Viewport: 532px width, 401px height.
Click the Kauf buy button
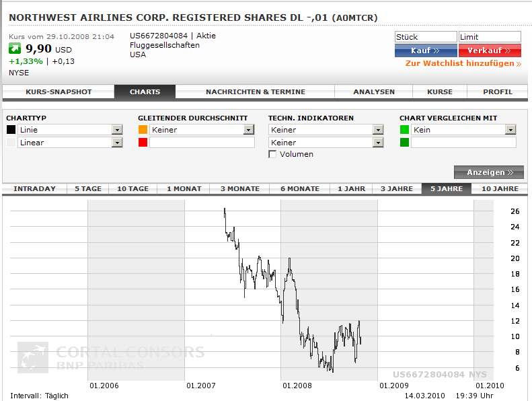[x=426, y=50]
